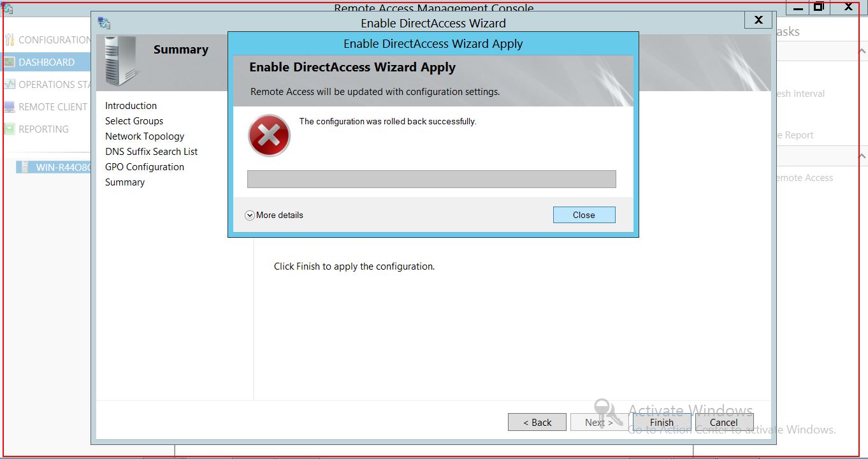
Task: Open Dashboard using its sidebar icon
Action: (x=9, y=62)
